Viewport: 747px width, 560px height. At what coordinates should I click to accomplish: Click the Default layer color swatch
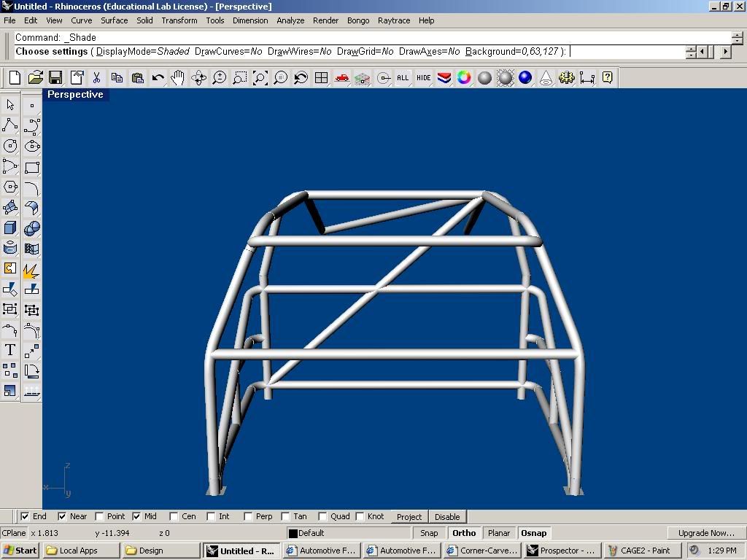click(x=293, y=533)
